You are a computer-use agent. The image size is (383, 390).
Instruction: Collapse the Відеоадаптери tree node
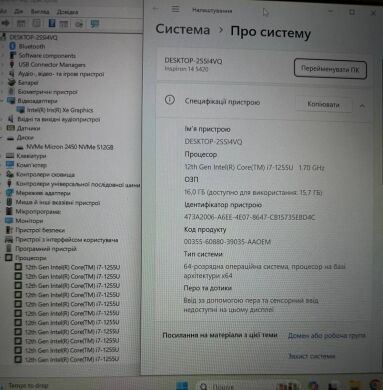click(x=3, y=100)
